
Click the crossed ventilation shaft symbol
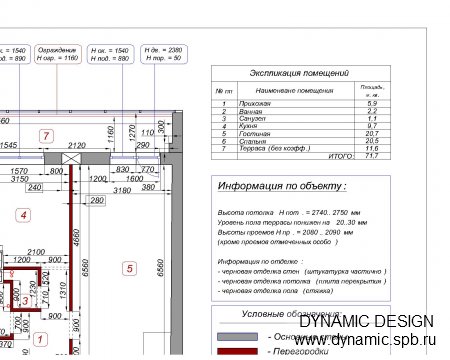[x=71, y=159]
